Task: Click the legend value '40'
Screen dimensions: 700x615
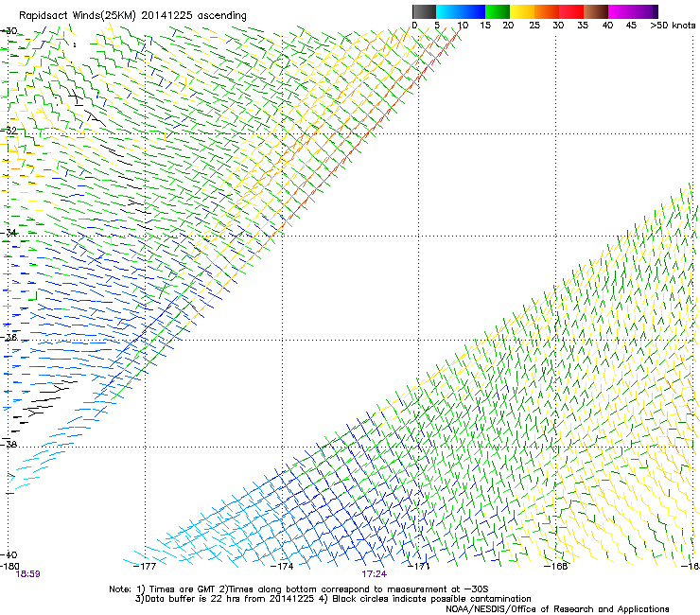Action: pos(607,26)
